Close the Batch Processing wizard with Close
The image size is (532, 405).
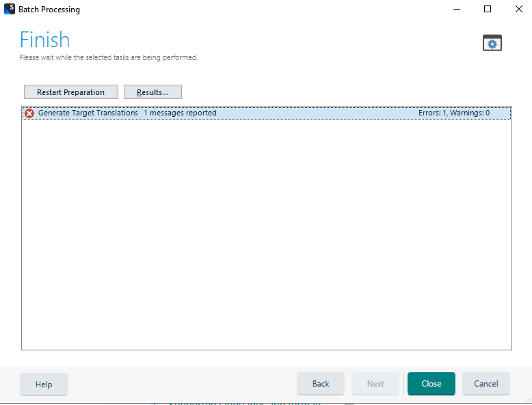[x=431, y=384]
